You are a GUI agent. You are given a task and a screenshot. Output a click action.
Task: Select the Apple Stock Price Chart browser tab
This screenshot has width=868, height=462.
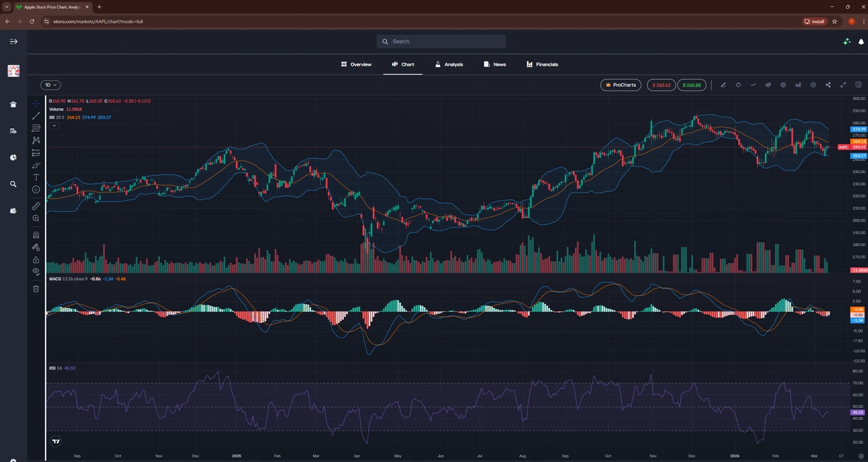(54, 7)
